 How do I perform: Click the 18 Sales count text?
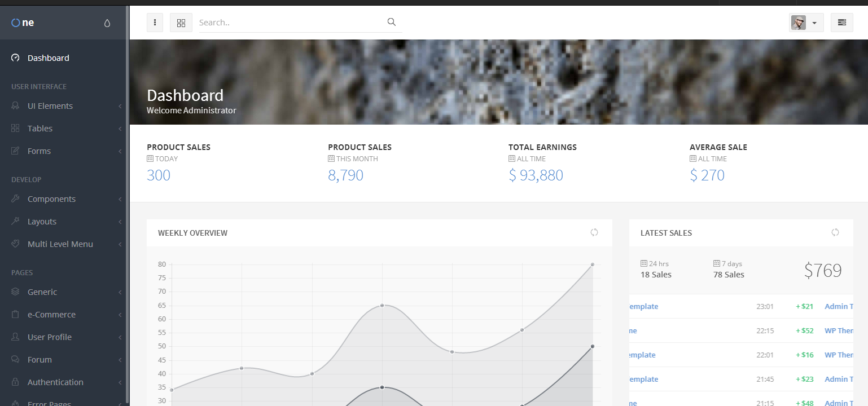pyautogui.click(x=656, y=275)
